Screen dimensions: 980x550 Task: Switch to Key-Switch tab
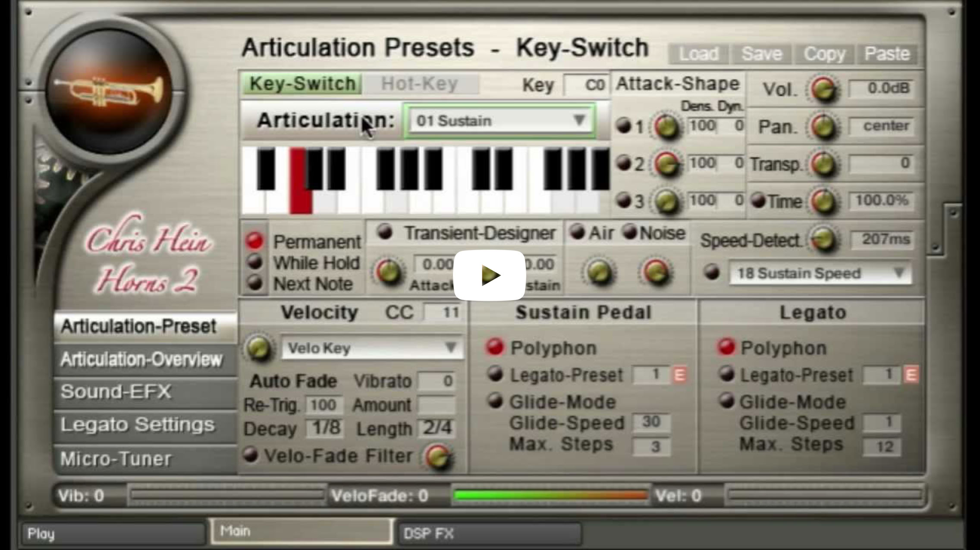click(302, 84)
